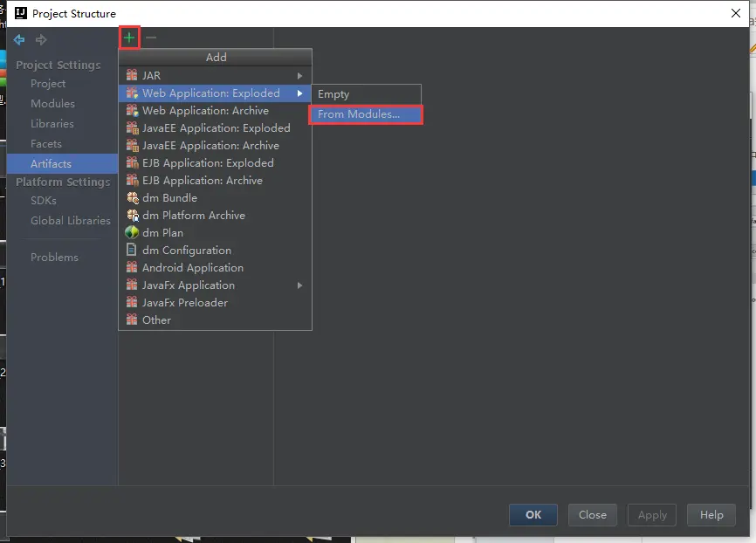The image size is (756, 543).
Task: Click the IntelliJ logo in title bar
Action: (x=21, y=13)
